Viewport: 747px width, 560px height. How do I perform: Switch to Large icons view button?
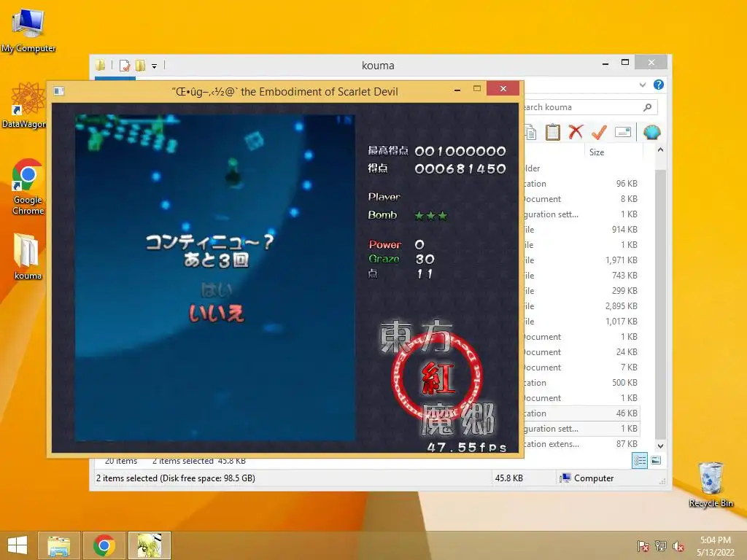click(656, 460)
